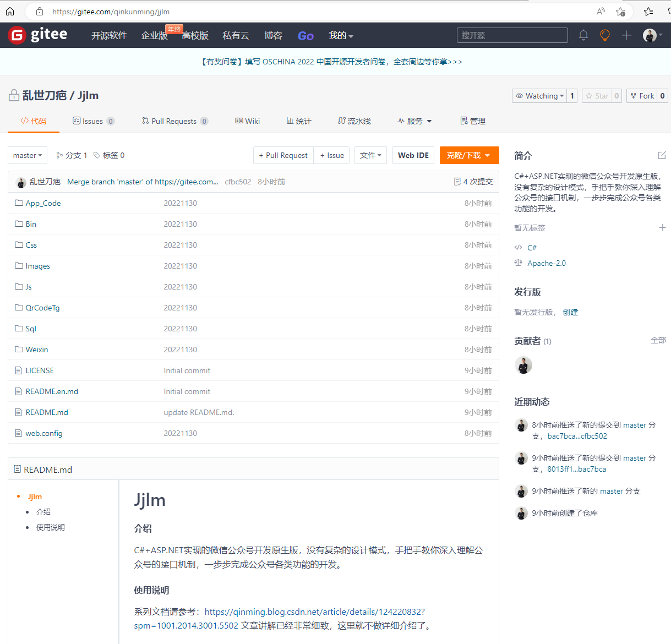The image size is (671, 644).
Task: Open the 统计 tab
Action: tap(299, 121)
